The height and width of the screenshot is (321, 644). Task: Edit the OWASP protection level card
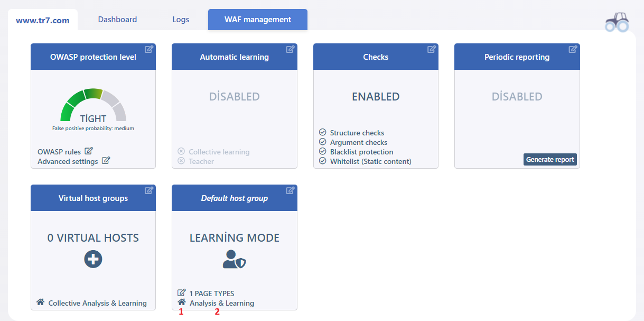pyautogui.click(x=149, y=49)
